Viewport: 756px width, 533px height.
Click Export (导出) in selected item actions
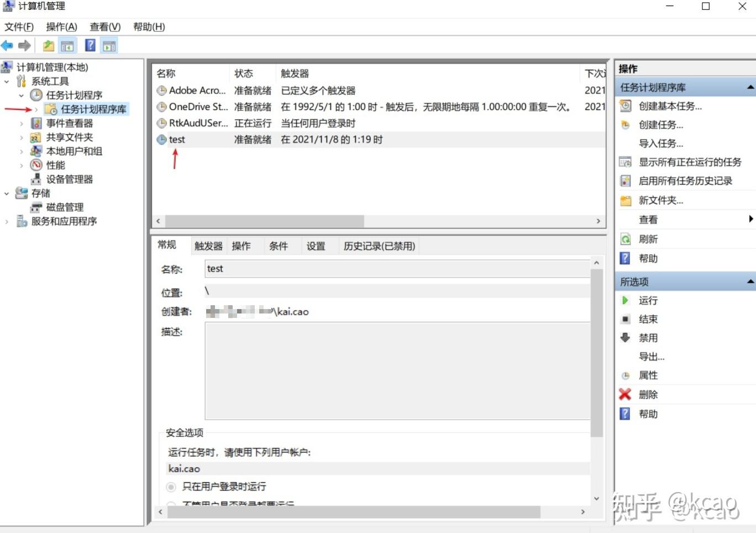click(652, 357)
